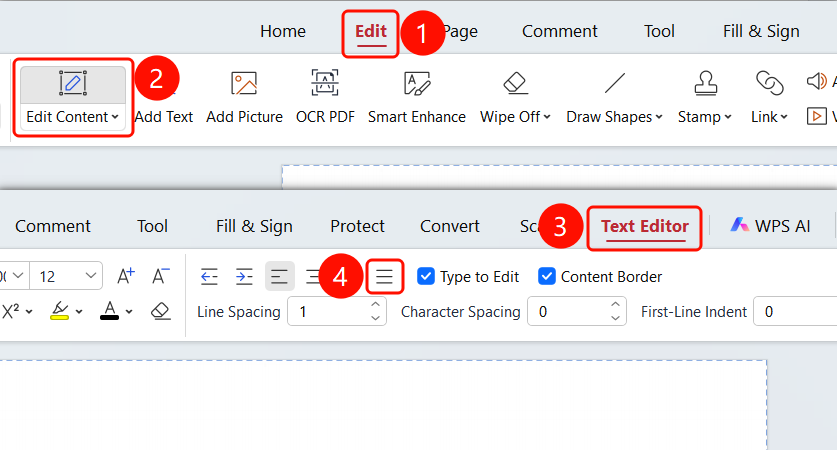The width and height of the screenshot is (837, 450).
Task: Switch to the Text Editor tab
Action: (645, 226)
